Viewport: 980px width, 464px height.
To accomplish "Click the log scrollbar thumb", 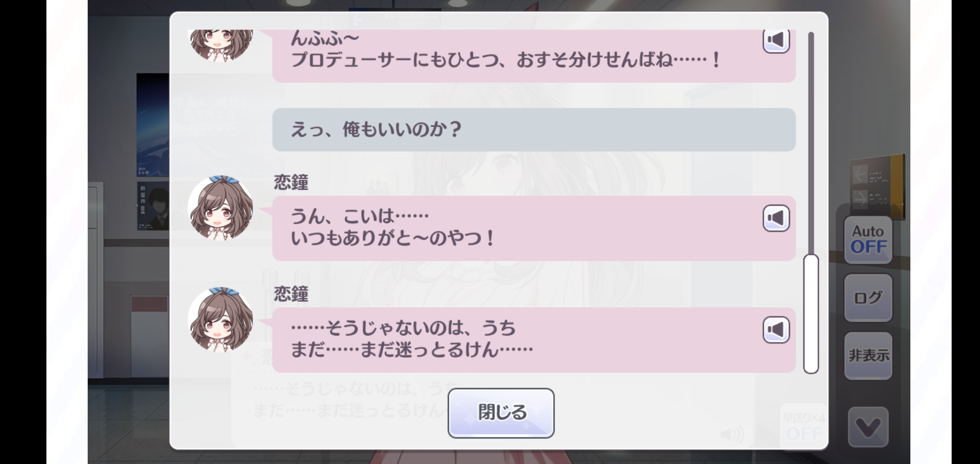I will pyautogui.click(x=811, y=314).
